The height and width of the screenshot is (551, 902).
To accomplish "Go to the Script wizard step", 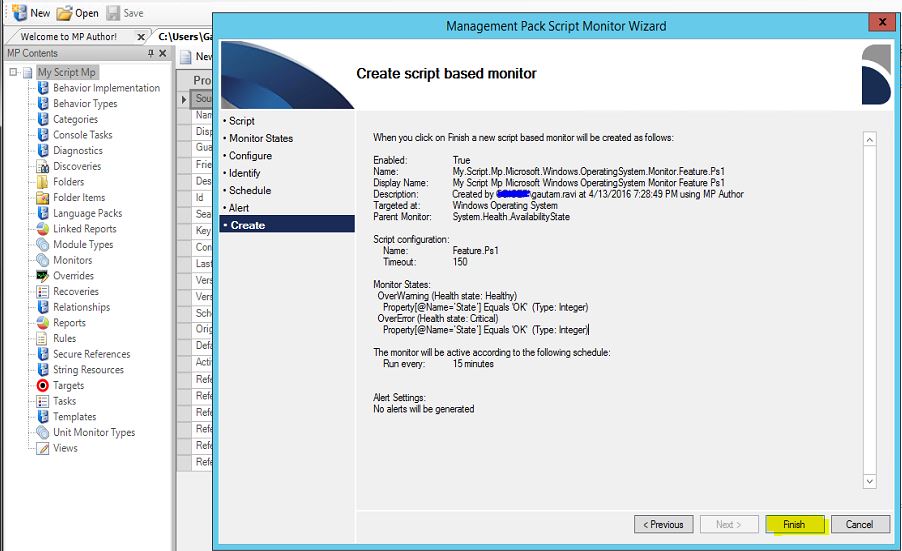I will (241, 121).
